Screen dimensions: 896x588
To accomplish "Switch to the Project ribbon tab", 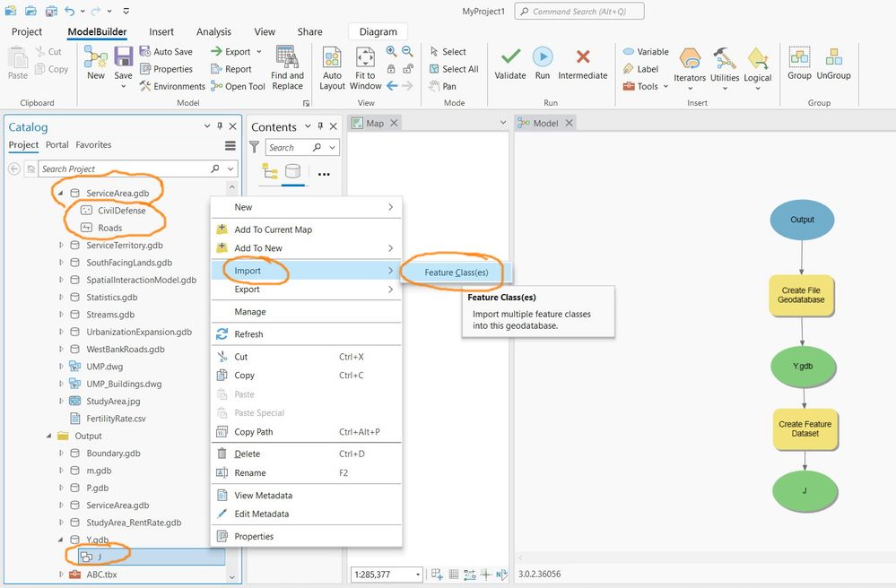I will [27, 32].
